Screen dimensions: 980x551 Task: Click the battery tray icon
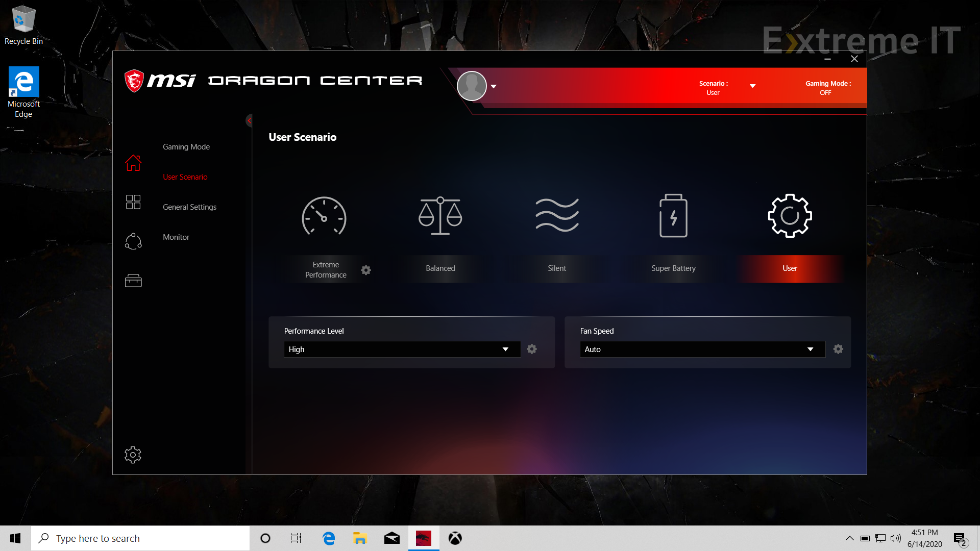point(865,538)
